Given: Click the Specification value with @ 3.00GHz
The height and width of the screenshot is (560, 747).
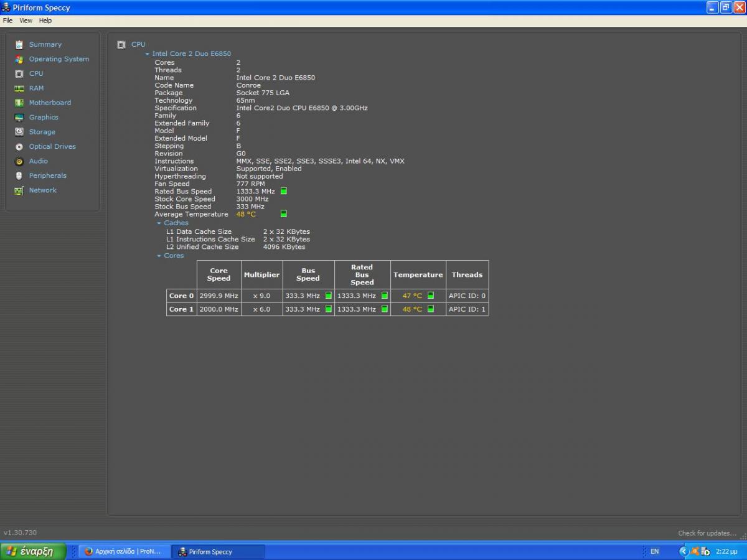Looking at the screenshot, I should [302, 108].
